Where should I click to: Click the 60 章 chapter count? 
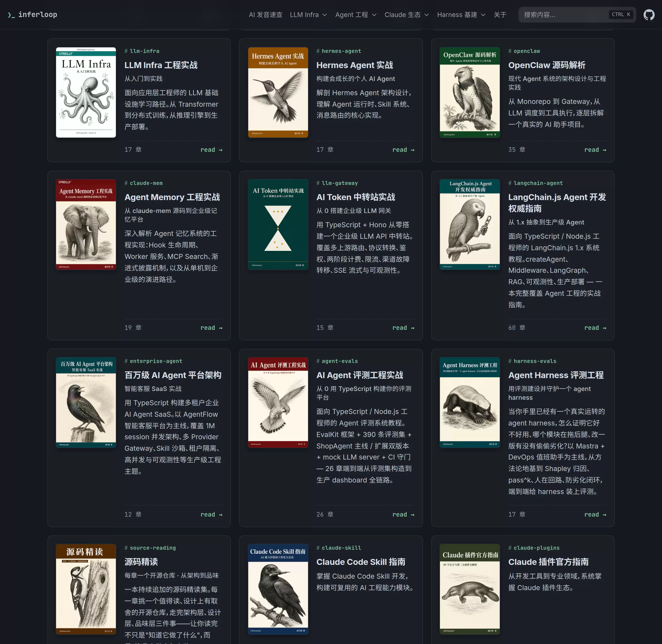[x=517, y=328]
